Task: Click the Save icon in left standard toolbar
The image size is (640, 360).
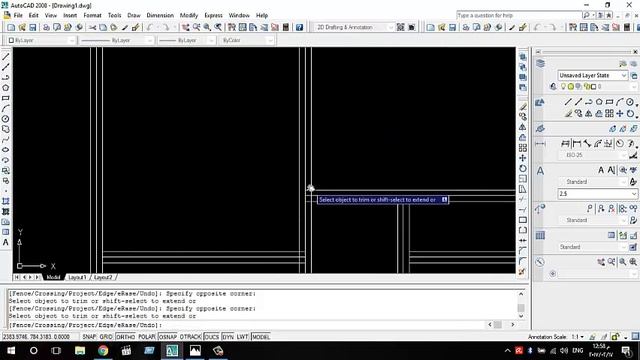Action: [x=32, y=27]
